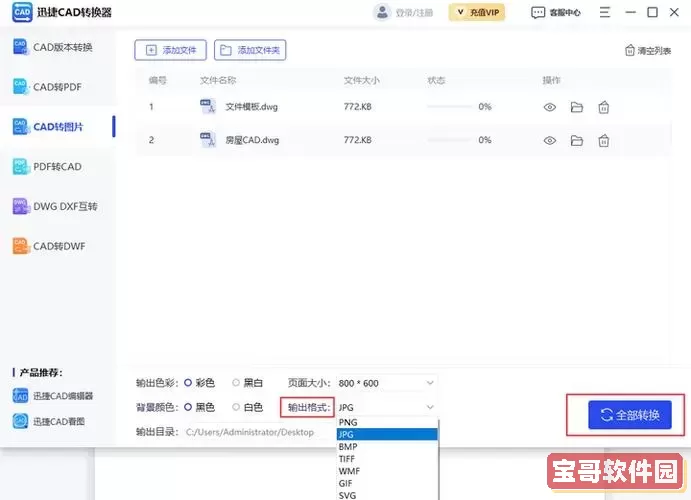Click the 772.KB size of 文件模板.dwg
The width and height of the screenshot is (691, 500).
coord(357,107)
